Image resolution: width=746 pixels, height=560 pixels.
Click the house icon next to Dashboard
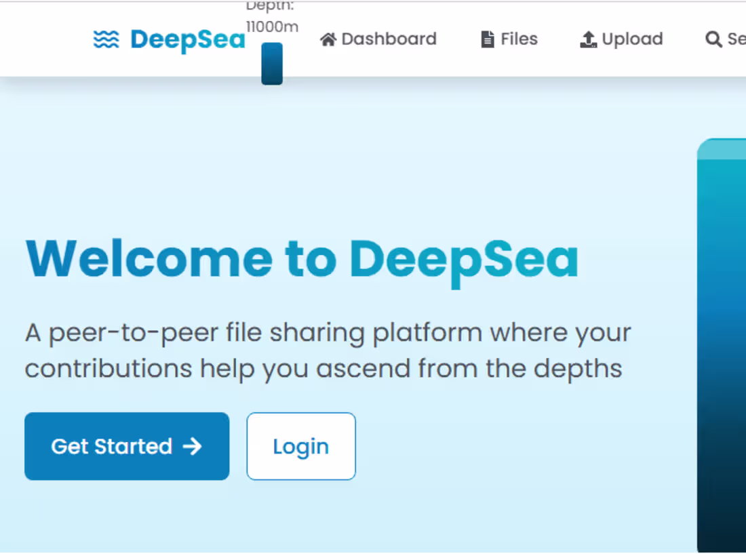pyautogui.click(x=329, y=39)
